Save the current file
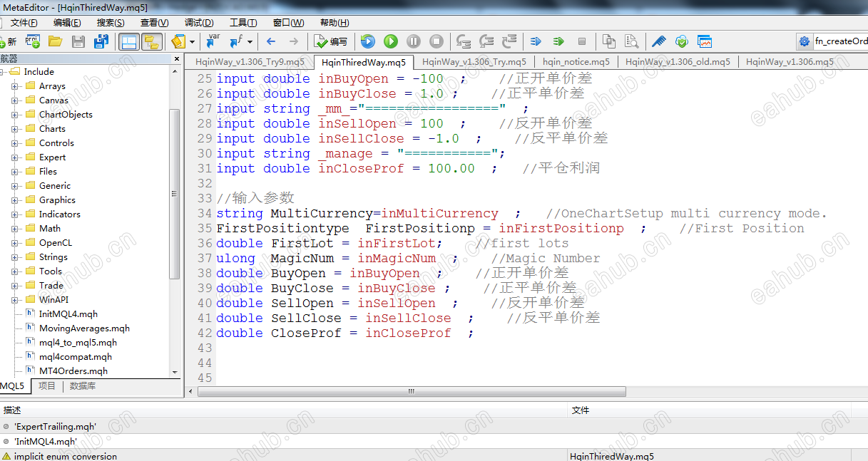The width and height of the screenshot is (868, 461). (x=78, y=41)
